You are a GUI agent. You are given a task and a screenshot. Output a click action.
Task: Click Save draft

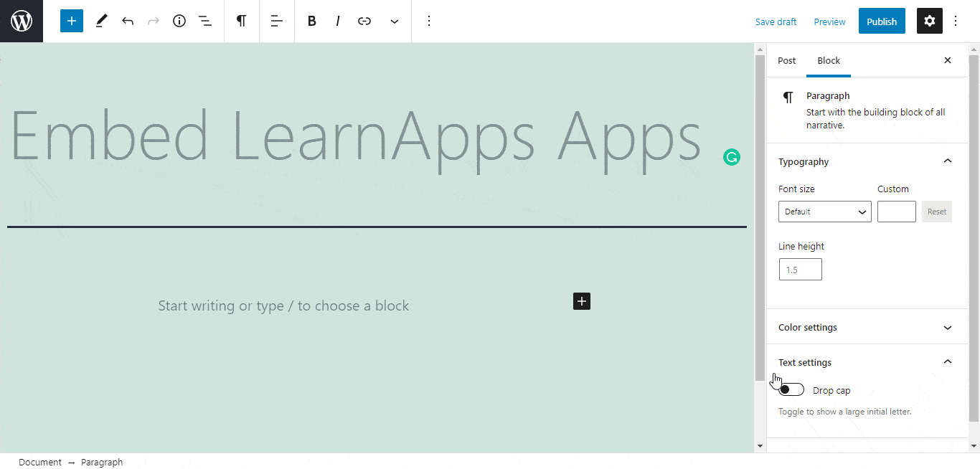tap(776, 22)
